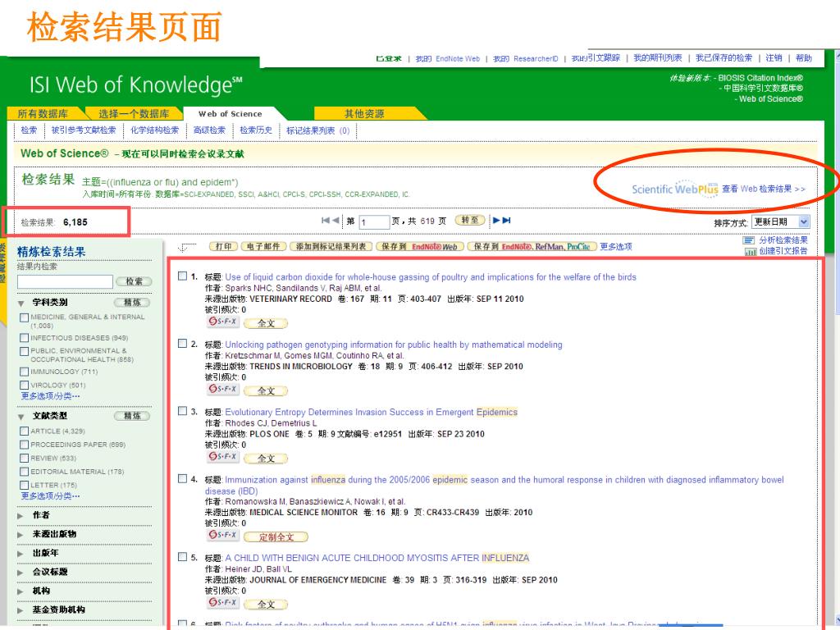Image resolution: width=840 pixels, height=630 pixels.
Task: Select the Web of Science tab
Action: point(231,113)
